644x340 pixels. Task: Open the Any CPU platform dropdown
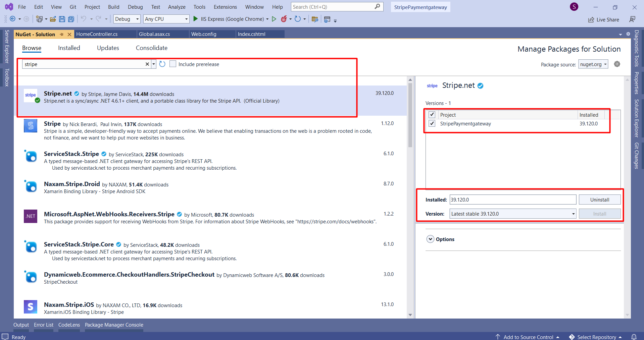point(166,19)
